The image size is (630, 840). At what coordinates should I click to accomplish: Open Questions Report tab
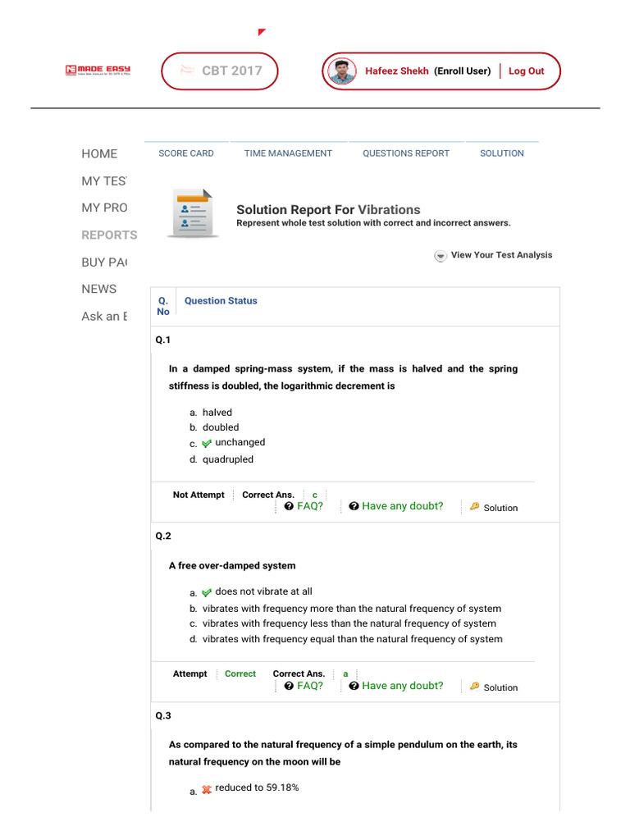pyautogui.click(x=406, y=153)
